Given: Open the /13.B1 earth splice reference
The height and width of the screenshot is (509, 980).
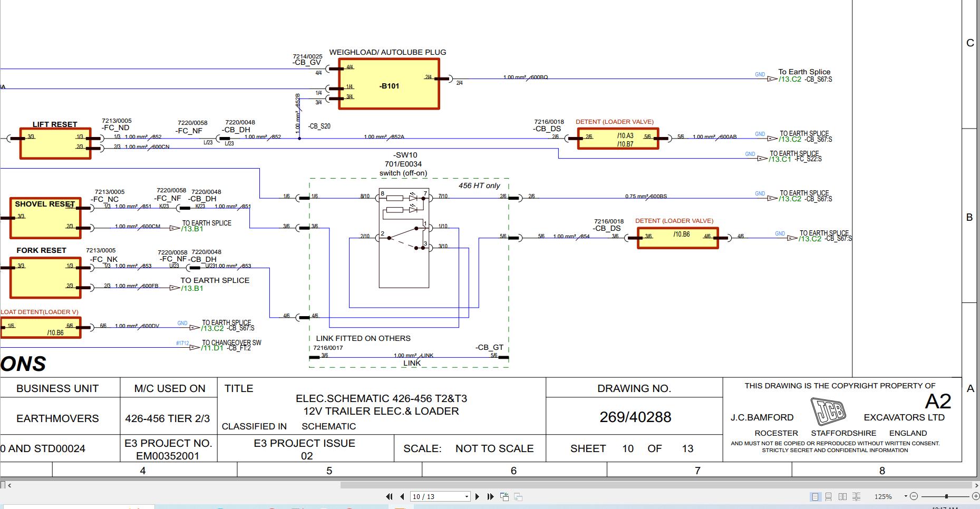Looking at the screenshot, I should point(192,229).
